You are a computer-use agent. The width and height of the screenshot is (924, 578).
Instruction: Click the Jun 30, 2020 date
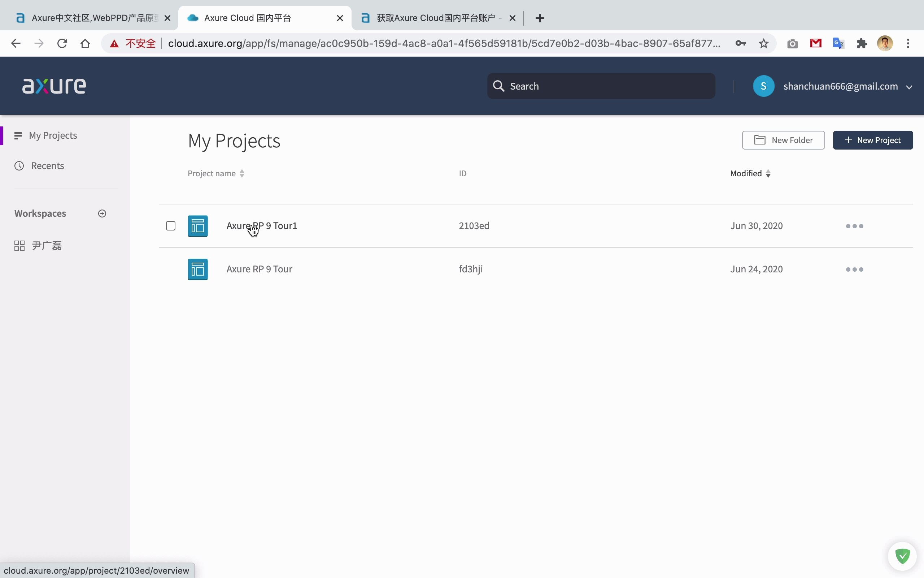coord(757,225)
